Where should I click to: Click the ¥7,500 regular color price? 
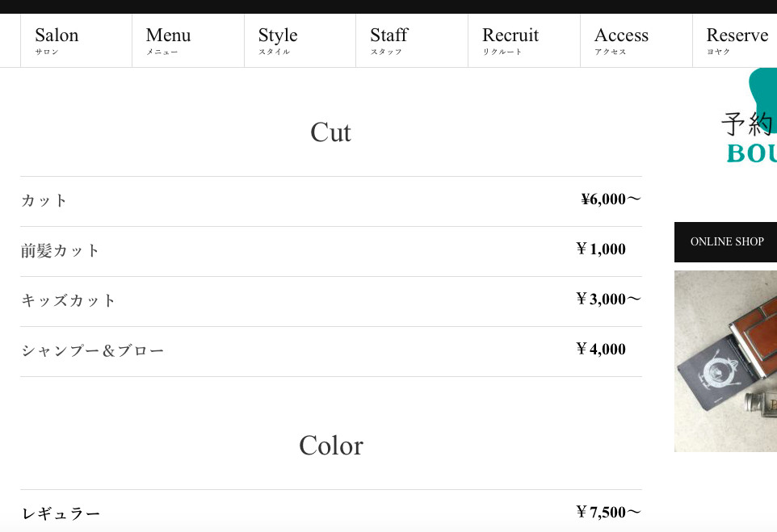click(x=607, y=512)
